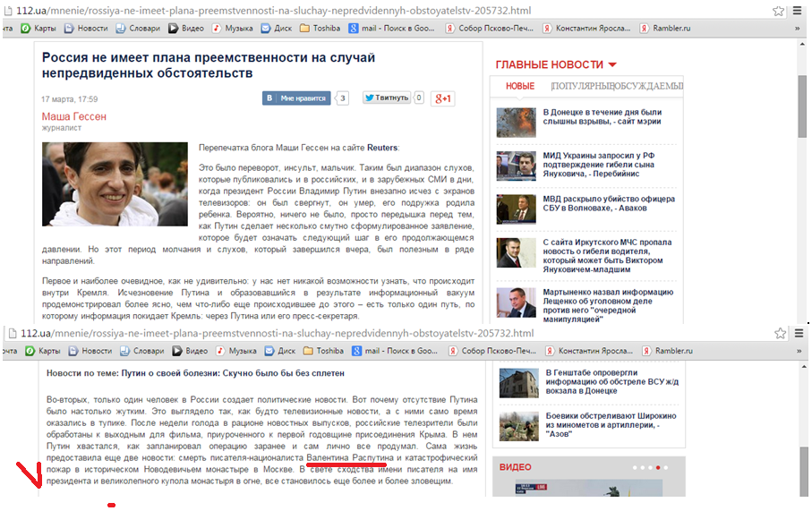Open Видео bookmark in upper browser window
This screenshot has height=511, width=812.
coord(186,29)
